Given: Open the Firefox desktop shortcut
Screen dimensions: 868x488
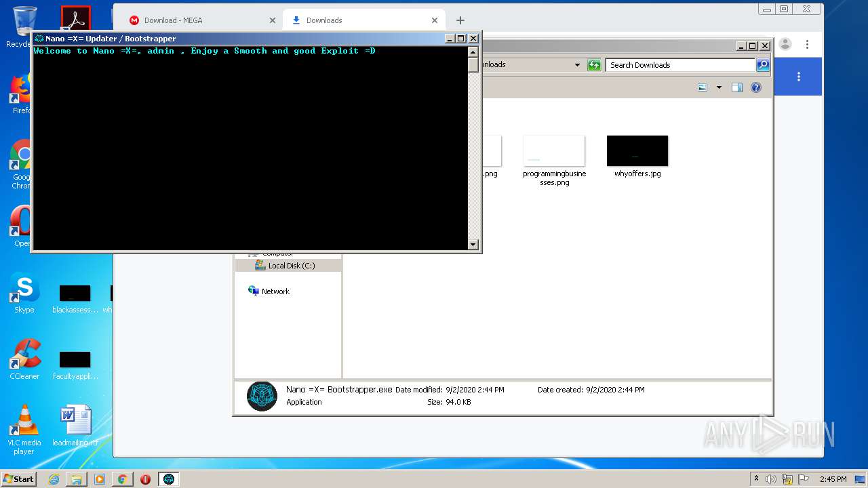Looking at the screenshot, I should pyautogui.click(x=22, y=95).
